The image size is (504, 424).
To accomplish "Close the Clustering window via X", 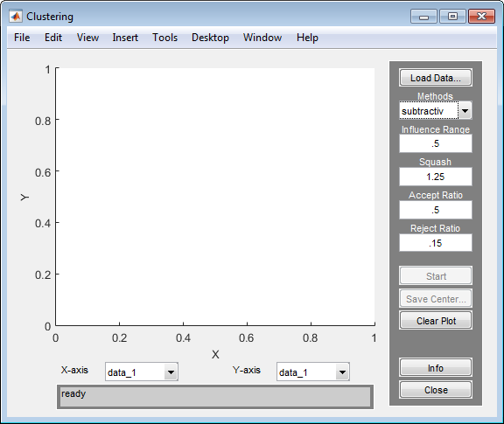I will click(481, 17).
